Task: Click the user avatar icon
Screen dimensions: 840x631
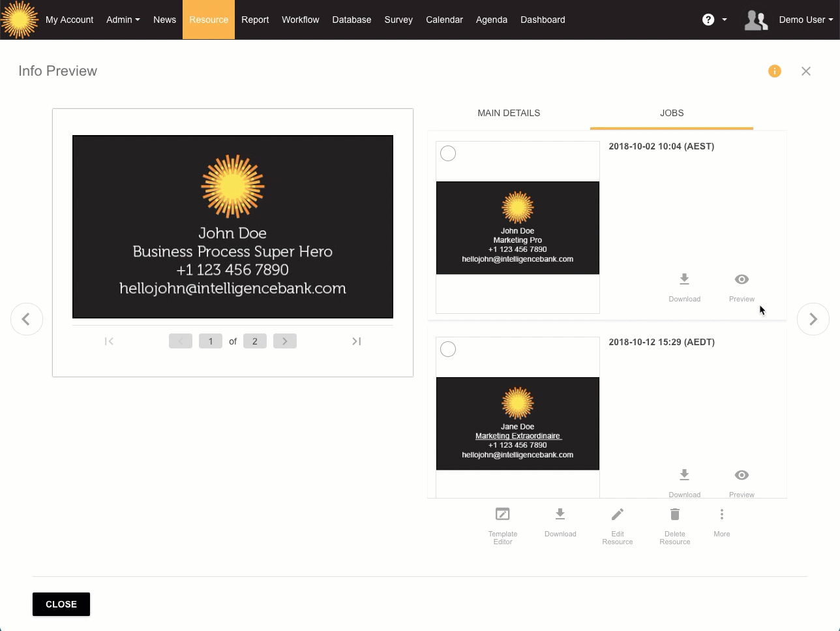Action: [x=756, y=20]
